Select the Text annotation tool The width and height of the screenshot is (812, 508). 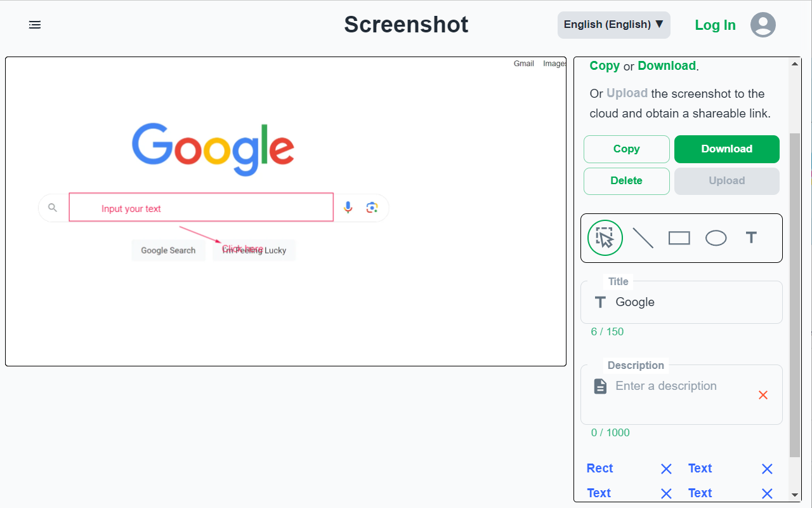tap(751, 237)
